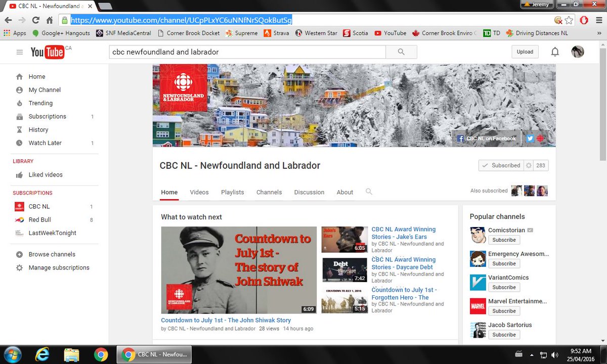This screenshot has width=607, height=364.
Task: Subscribe to Emergency Awesome
Action: (x=504, y=263)
